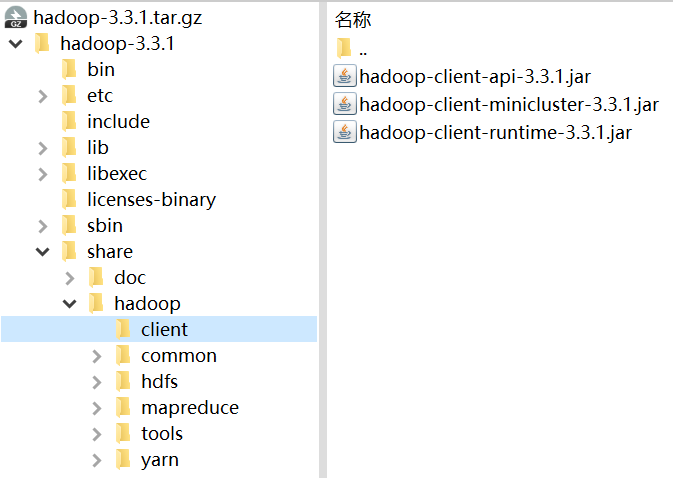
Task: Select the hdfs folder in tree
Action: [x=159, y=381]
